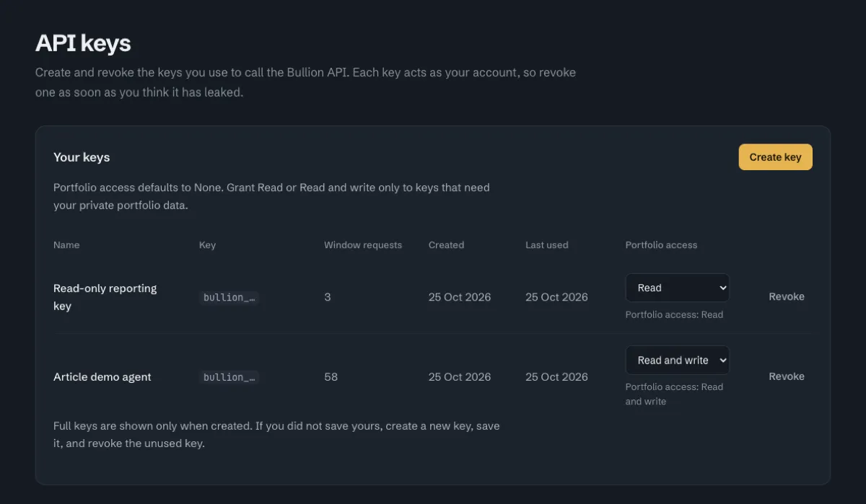Click Created date of Article demo agent
This screenshot has width=866, height=504.
460,377
